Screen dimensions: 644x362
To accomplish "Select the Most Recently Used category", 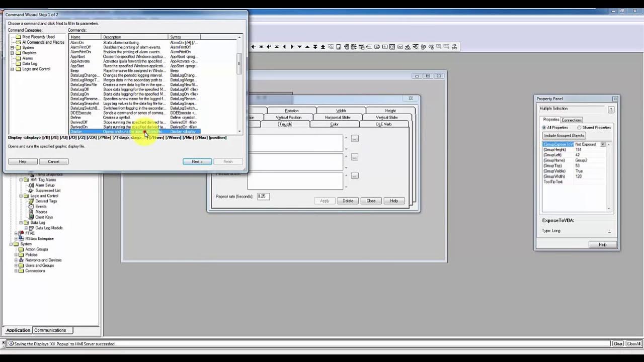I will [x=38, y=37].
